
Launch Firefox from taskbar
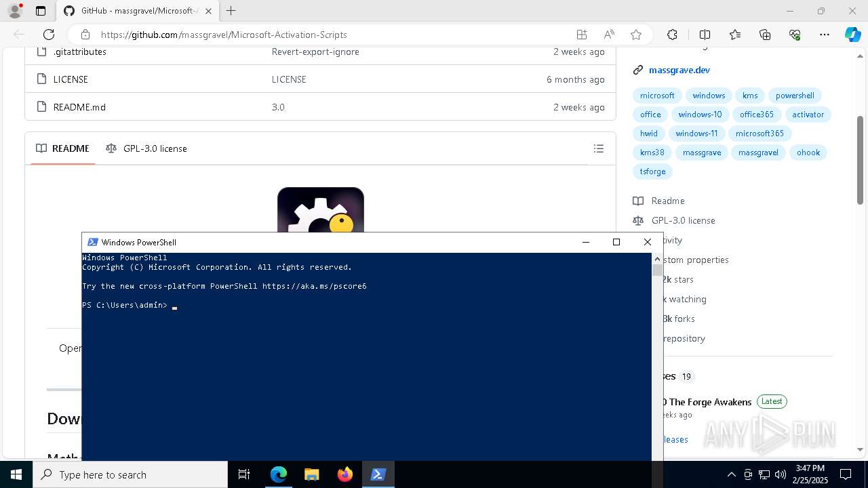(344, 474)
